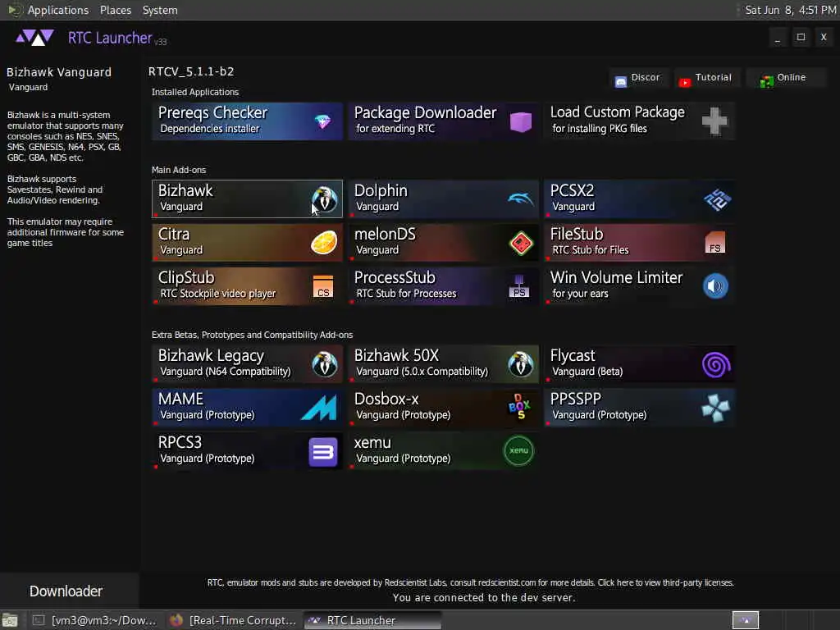Select MAME Vanguard Prototype tile title
840x630 pixels.
click(x=180, y=399)
